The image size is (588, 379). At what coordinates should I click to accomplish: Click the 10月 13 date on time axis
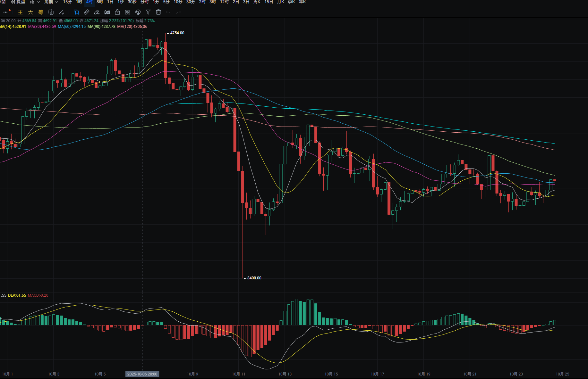tap(285, 374)
